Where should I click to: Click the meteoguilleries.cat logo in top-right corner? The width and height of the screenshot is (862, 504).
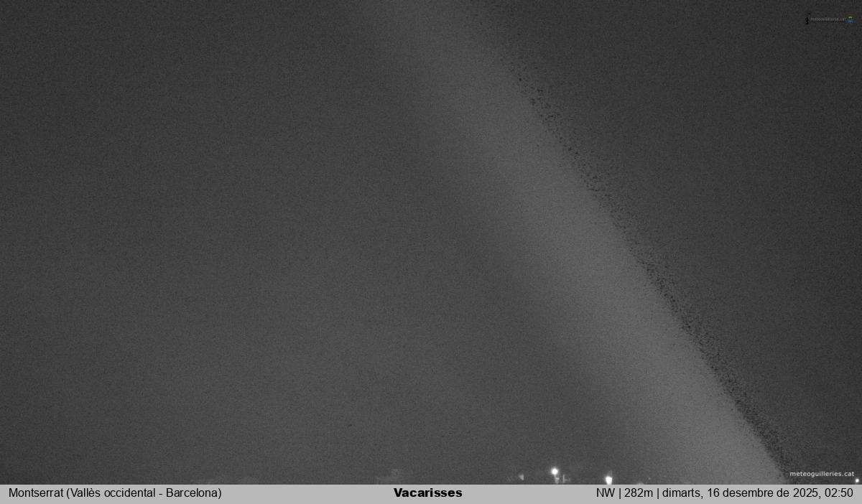click(x=828, y=19)
